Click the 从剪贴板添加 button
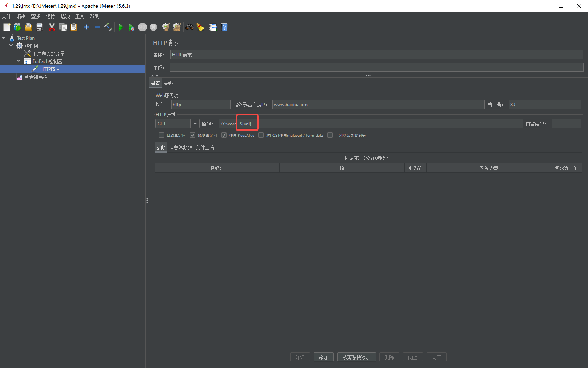Viewport: 588px width, 368px height. pos(357,357)
